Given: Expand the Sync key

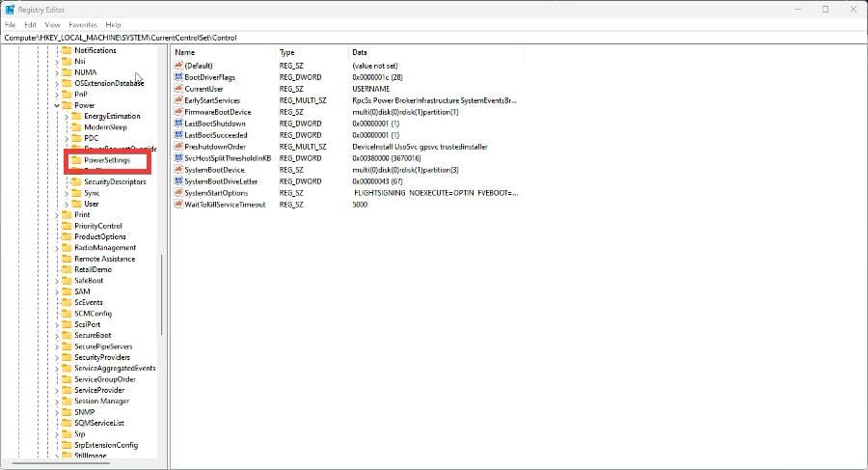Looking at the screenshot, I should [67, 193].
